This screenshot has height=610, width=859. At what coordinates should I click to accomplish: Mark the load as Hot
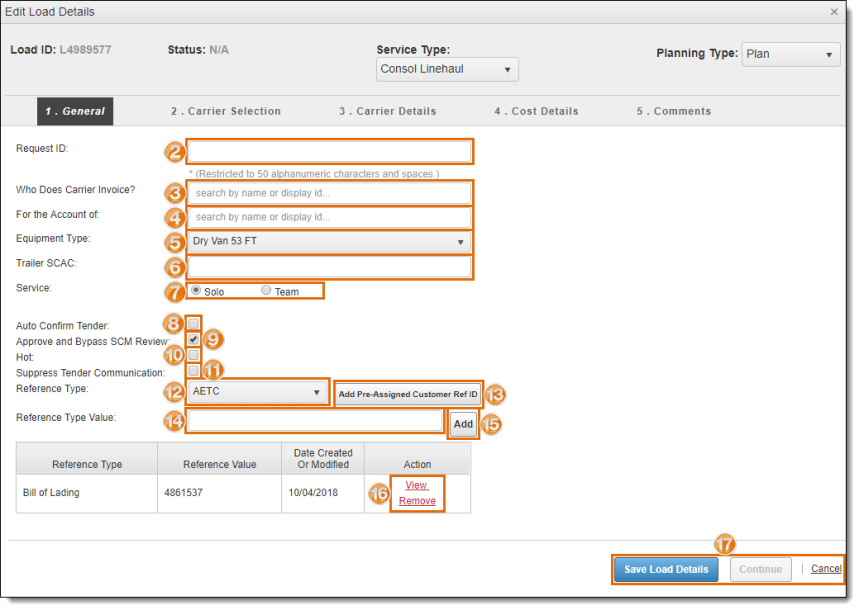coord(193,355)
